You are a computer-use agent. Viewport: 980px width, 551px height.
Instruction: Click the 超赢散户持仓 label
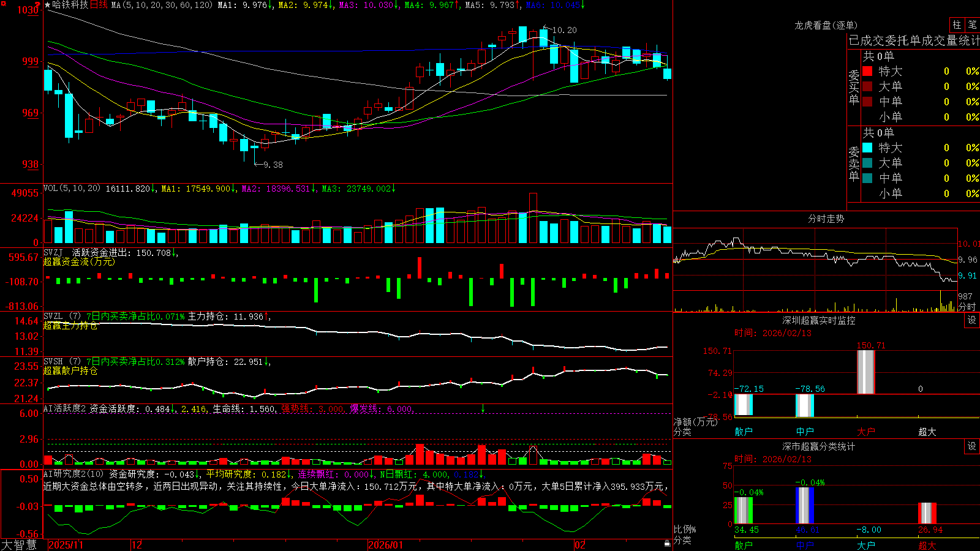pos(70,370)
